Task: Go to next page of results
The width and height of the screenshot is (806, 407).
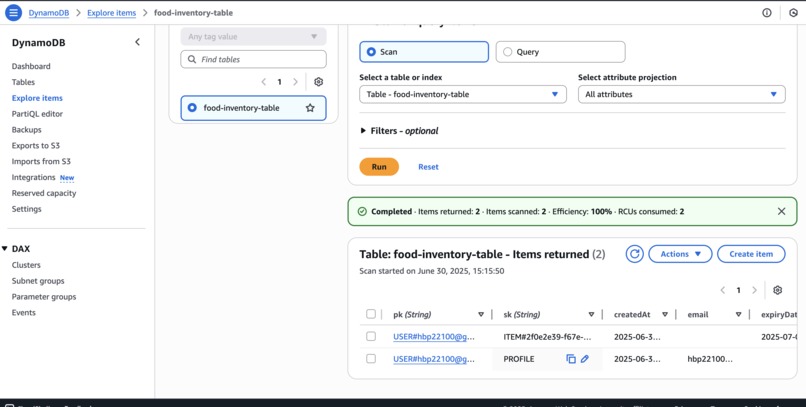Action: click(754, 290)
